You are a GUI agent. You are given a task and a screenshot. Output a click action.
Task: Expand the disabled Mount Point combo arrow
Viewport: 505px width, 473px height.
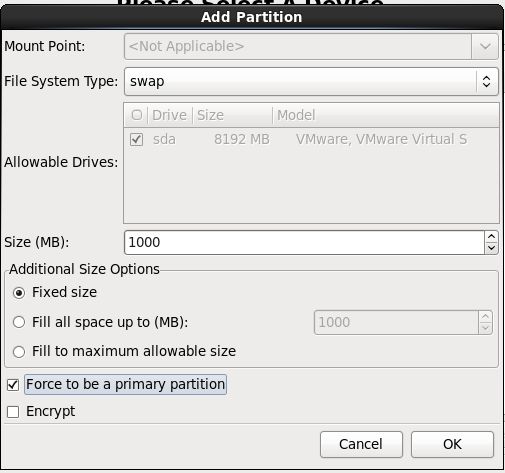(485, 46)
